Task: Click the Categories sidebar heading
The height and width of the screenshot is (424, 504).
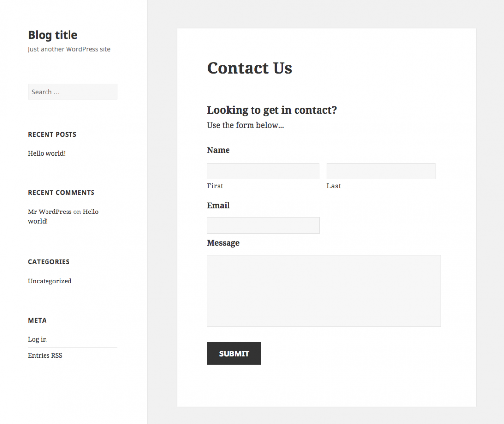Action: coord(48,262)
